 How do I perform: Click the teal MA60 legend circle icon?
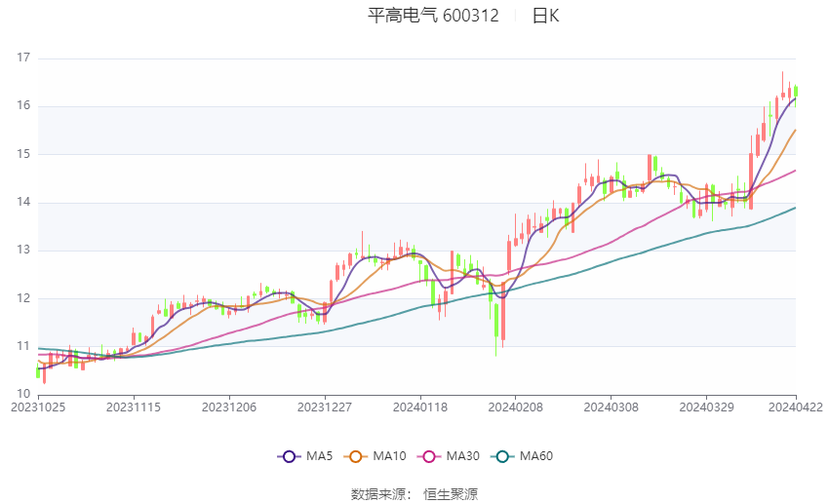[x=502, y=456]
